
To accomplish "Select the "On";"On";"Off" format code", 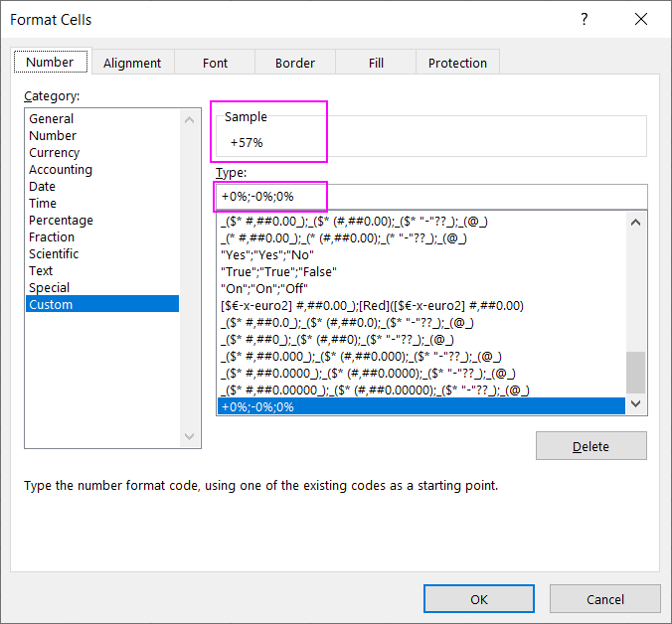I will (x=264, y=288).
